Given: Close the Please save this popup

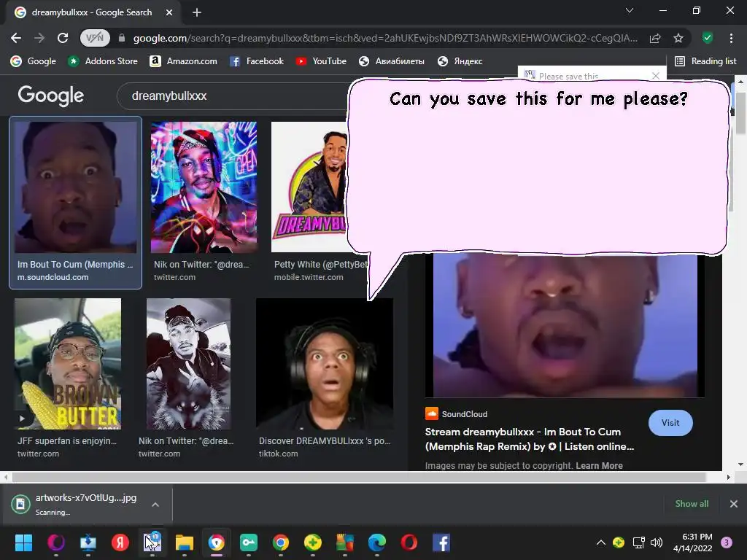Looking at the screenshot, I should [656, 76].
